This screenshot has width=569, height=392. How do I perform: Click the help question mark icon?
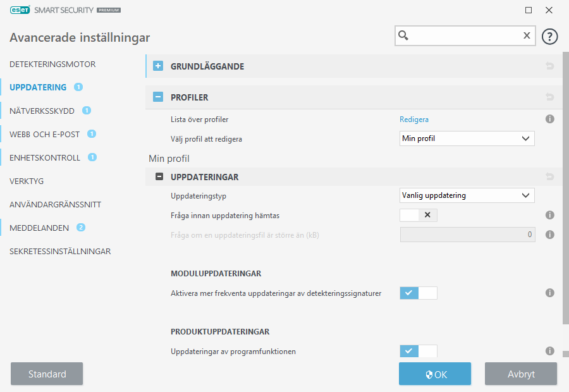click(550, 36)
